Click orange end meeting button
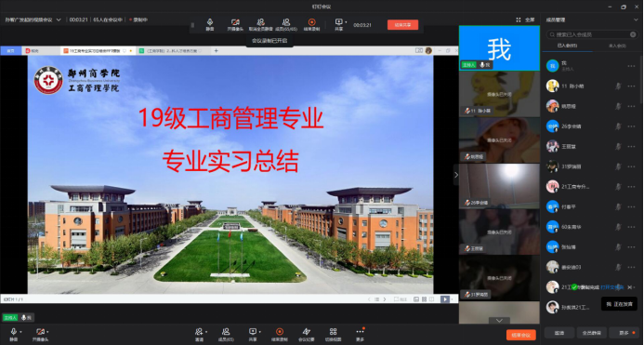644x345 pixels. pyautogui.click(x=520, y=335)
